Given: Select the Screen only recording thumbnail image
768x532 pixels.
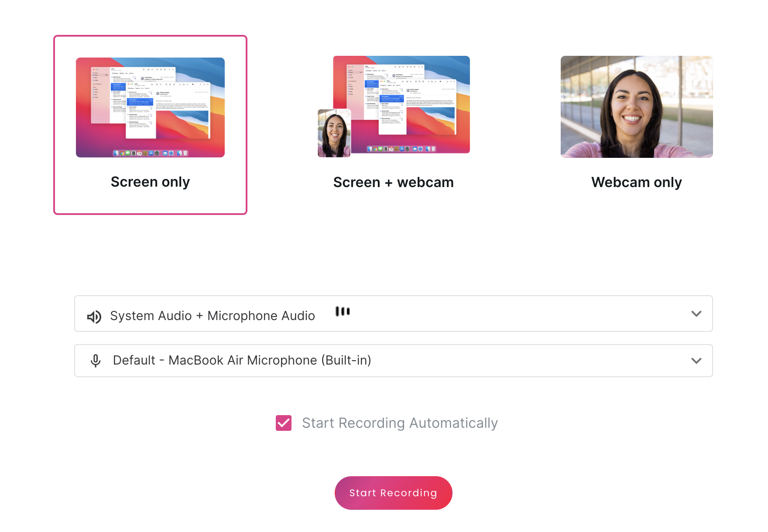Looking at the screenshot, I should (150, 107).
